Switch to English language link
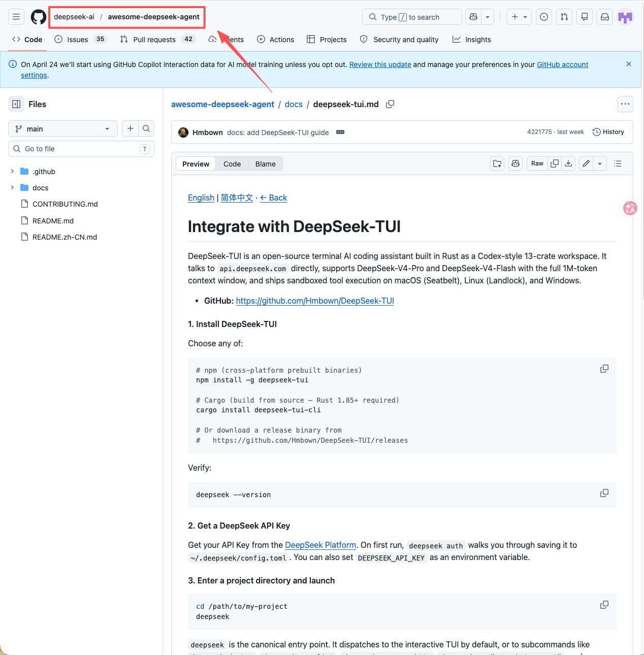Screen dimensions: 644x655 [201, 198]
